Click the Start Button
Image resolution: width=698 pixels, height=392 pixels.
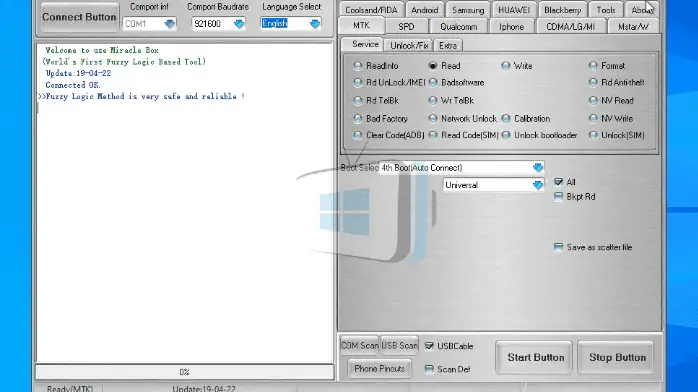click(535, 358)
